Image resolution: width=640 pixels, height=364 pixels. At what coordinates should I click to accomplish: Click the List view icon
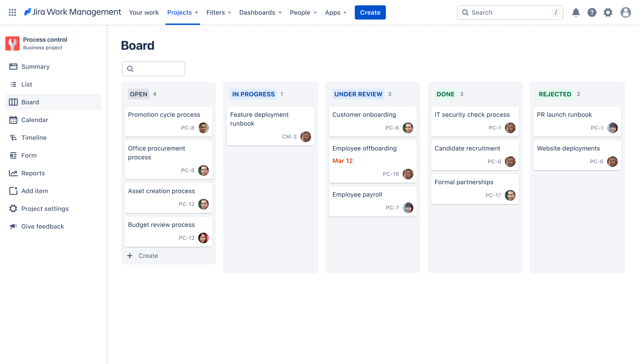click(13, 84)
